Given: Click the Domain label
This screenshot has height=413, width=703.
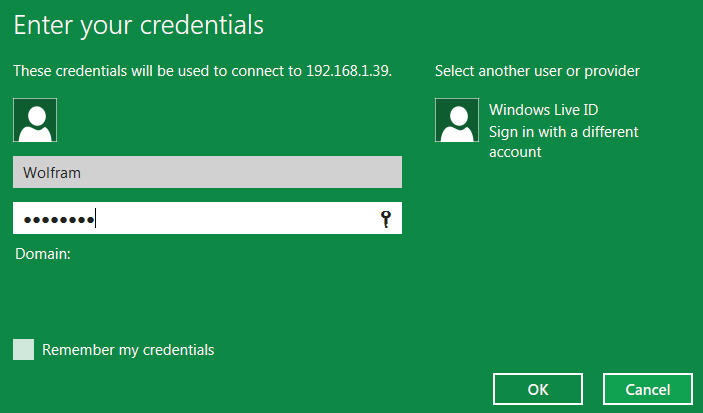Looking at the screenshot, I should pyautogui.click(x=43, y=254).
